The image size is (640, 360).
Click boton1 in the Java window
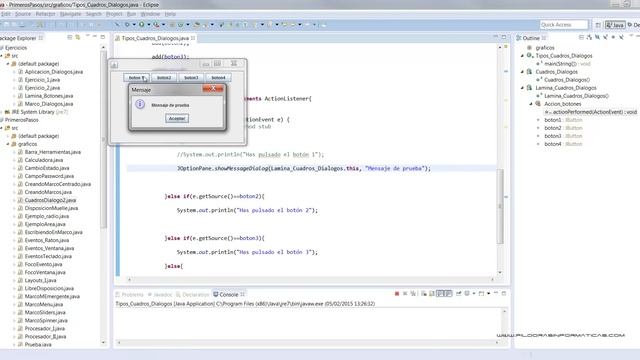[x=136, y=78]
